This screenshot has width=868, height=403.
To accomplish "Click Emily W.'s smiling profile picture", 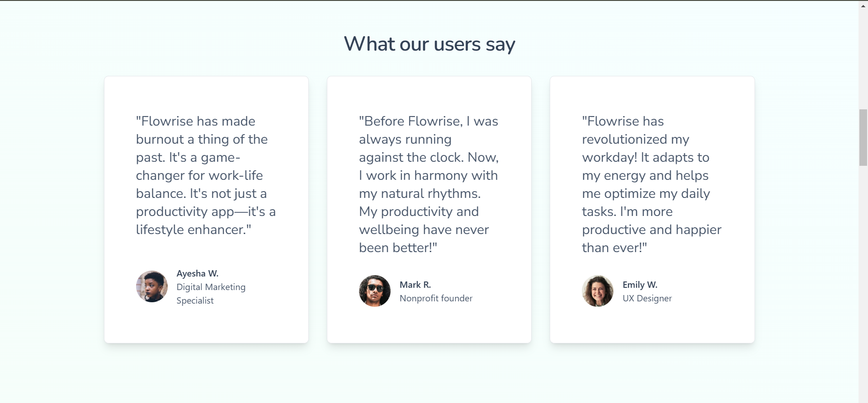I will coord(598,291).
